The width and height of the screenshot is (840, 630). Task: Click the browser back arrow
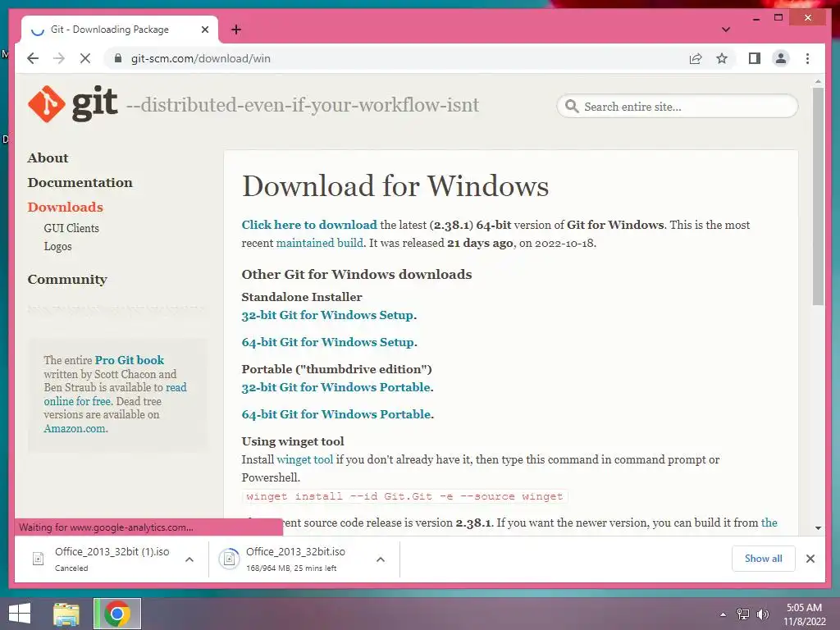point(33,58)
